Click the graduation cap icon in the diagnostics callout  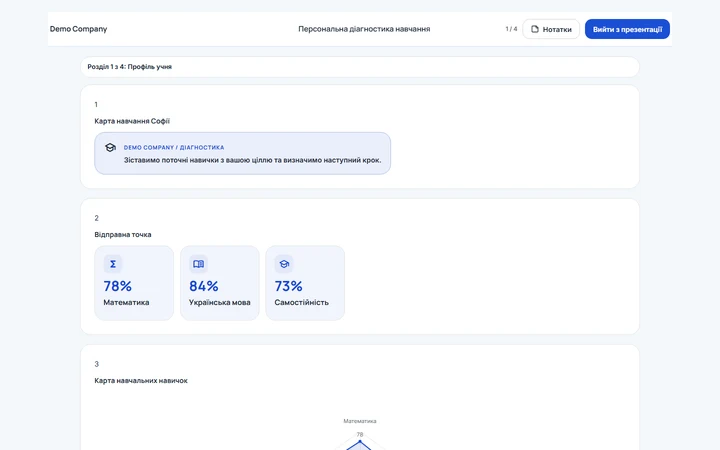click(110, 147)
